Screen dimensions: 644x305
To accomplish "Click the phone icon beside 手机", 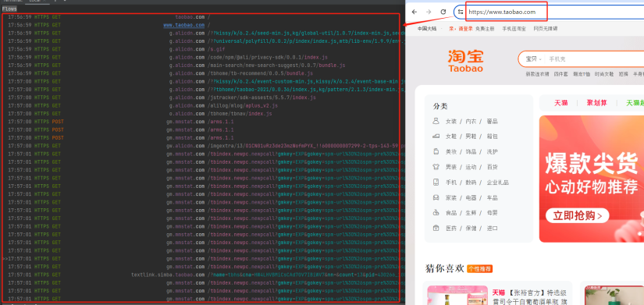I will point(436,182).
